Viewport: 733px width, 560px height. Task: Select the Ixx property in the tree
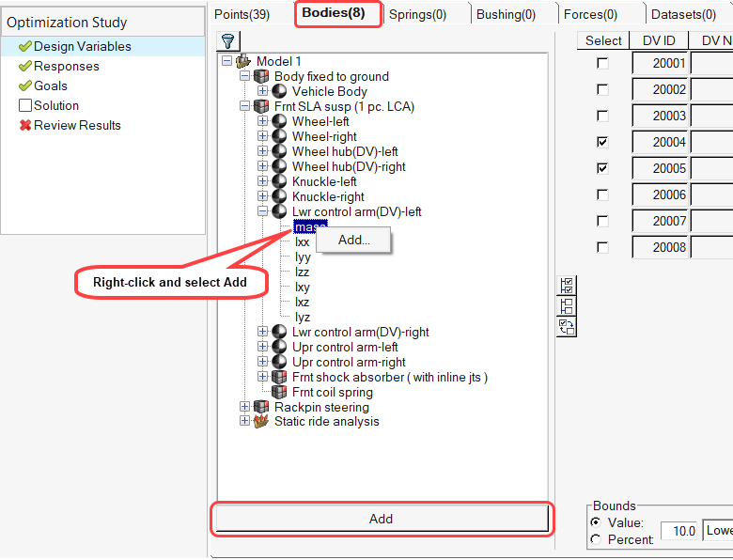click(x=302, y=241)
